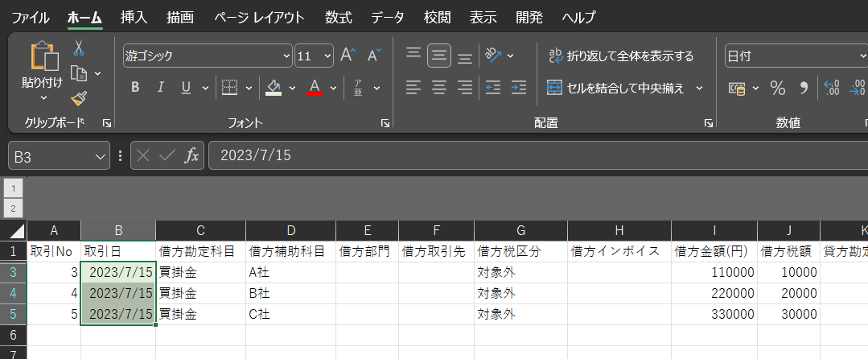Click the Increase Font Size icon

[x=348, y=56]
